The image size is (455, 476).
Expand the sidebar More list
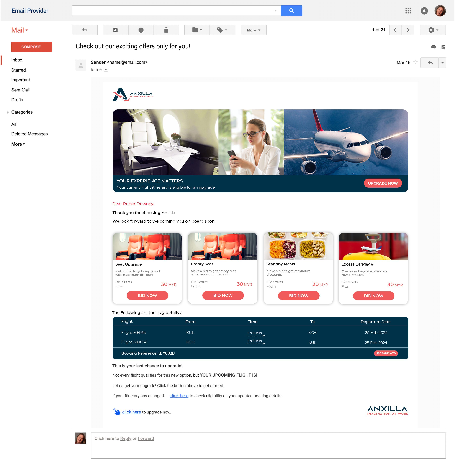pyautogui.click(x=18, y=144)
